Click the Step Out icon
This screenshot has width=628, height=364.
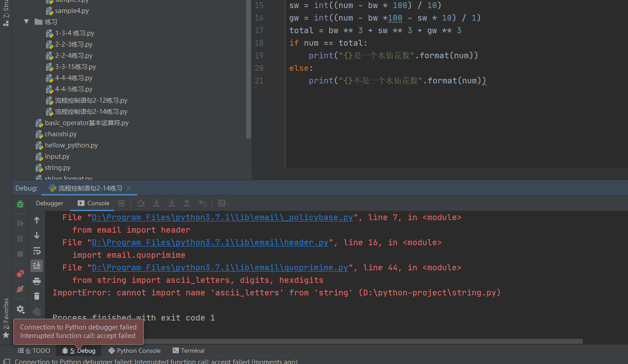[187, 203]
